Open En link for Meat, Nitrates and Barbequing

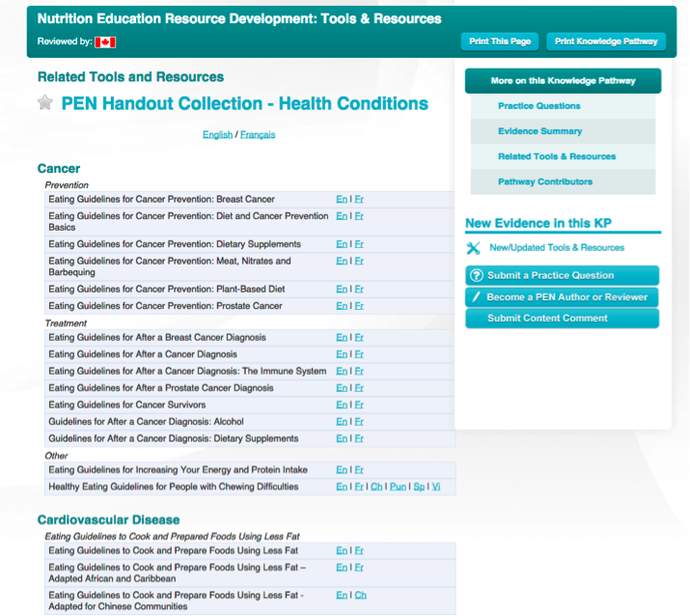pos(342,261)
